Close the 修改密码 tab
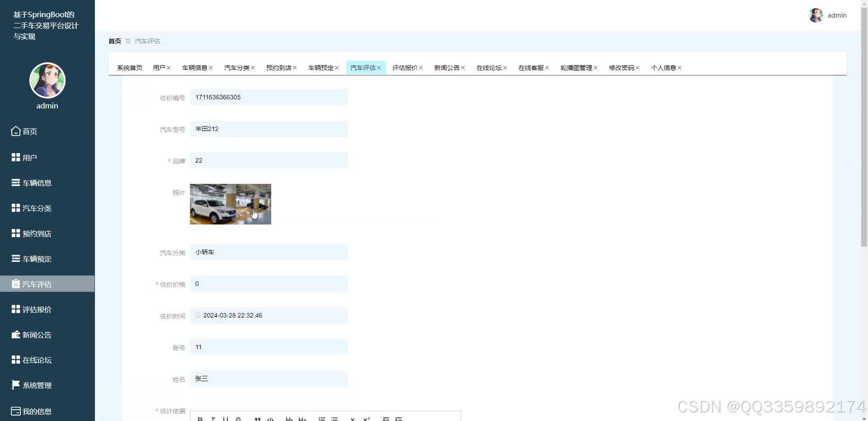This screenshot has width=868, height=421. coord(637,68)
